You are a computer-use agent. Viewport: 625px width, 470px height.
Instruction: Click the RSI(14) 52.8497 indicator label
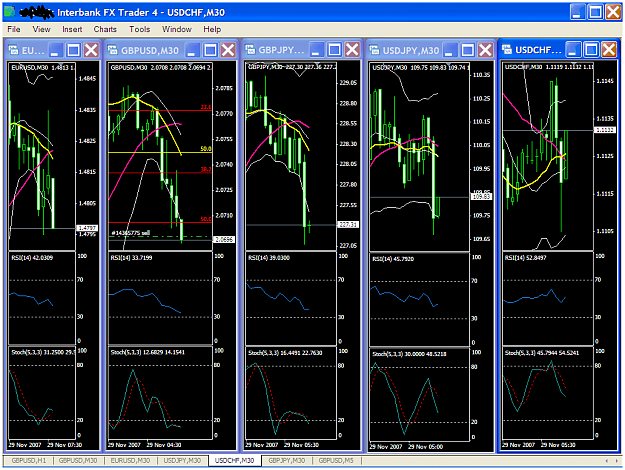pos(525,258)
